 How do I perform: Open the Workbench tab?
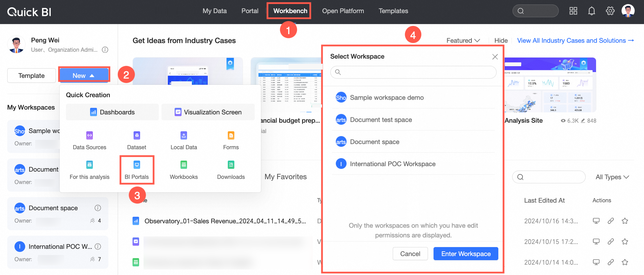(290, 11)
